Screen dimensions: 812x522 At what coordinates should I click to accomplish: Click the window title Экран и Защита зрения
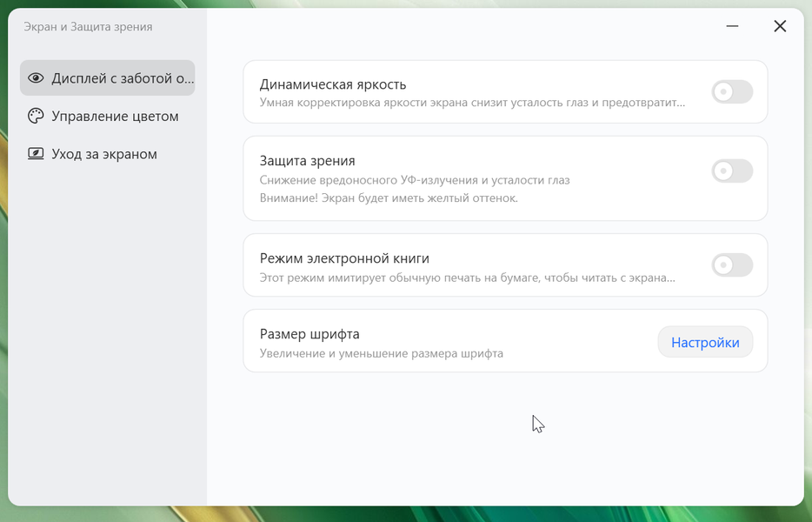[88, 27]
